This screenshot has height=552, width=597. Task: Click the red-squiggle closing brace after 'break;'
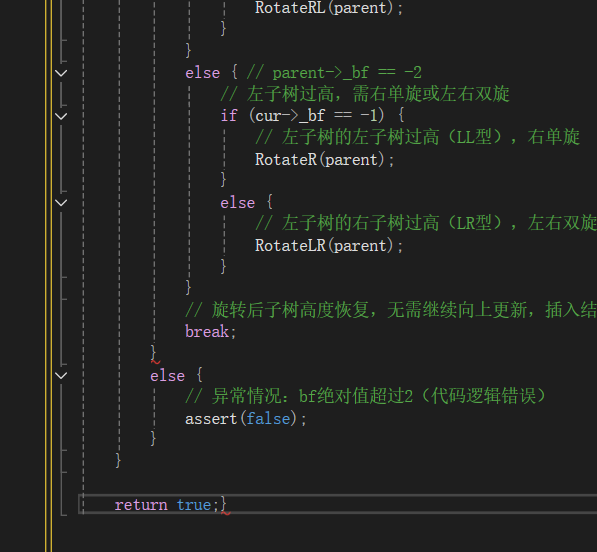click(154, 354)
